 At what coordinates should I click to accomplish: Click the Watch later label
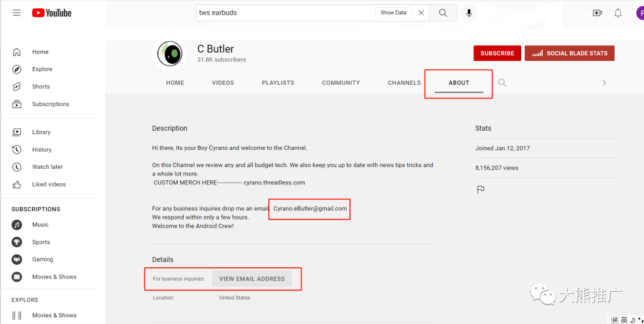48,167
